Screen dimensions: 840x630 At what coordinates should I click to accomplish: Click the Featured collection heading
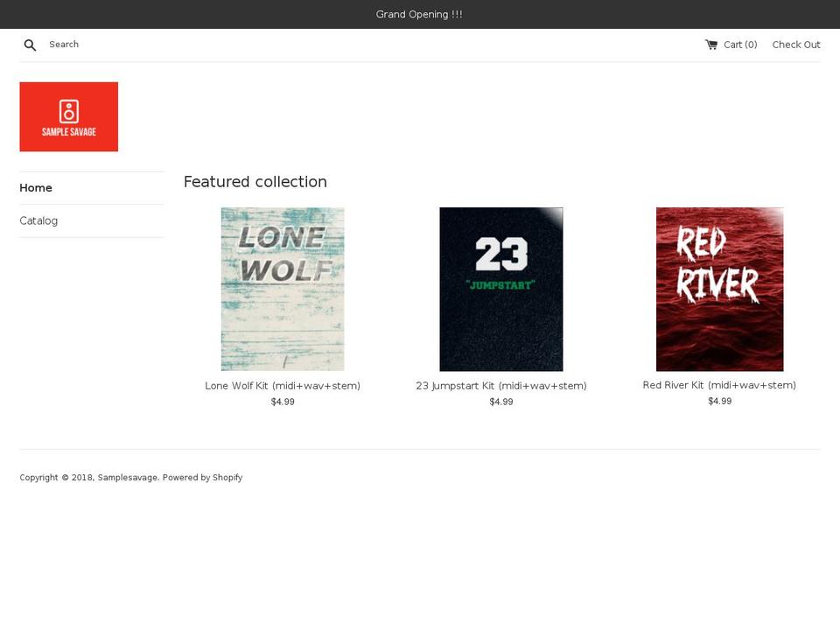tap(255, 182)
